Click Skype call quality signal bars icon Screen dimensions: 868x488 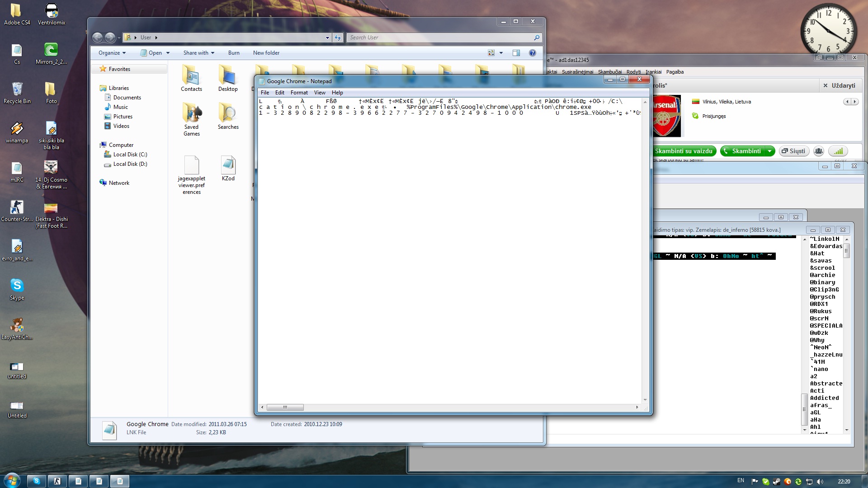(x=838, y=151)
